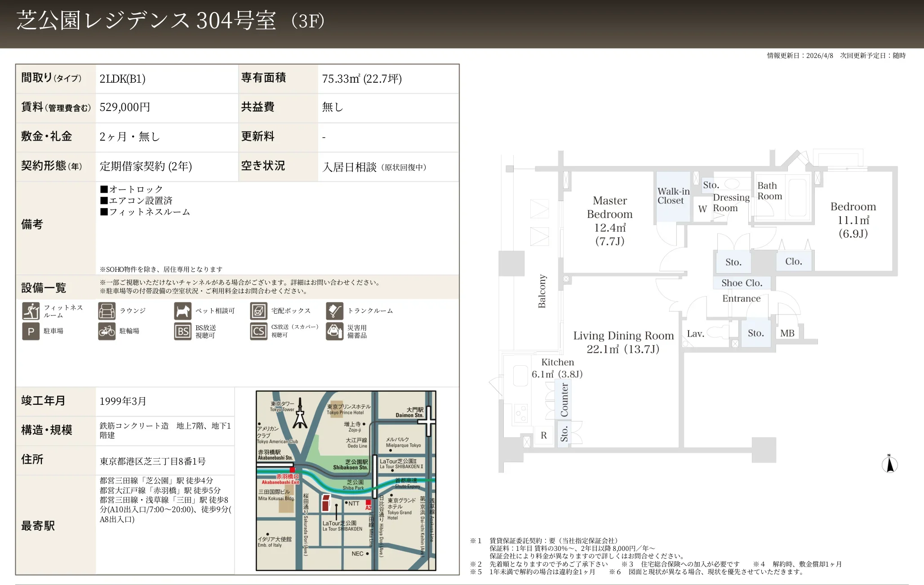Click the 間取り(タイプ) label cell
The image size is (924, 585).
click(56, 79)
